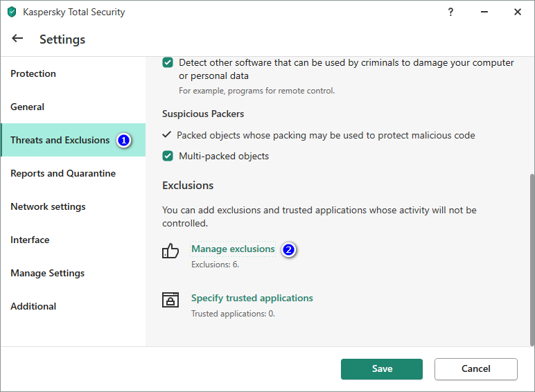
Task: Click the exclusions description paragraph
Action: click(319, 217)
